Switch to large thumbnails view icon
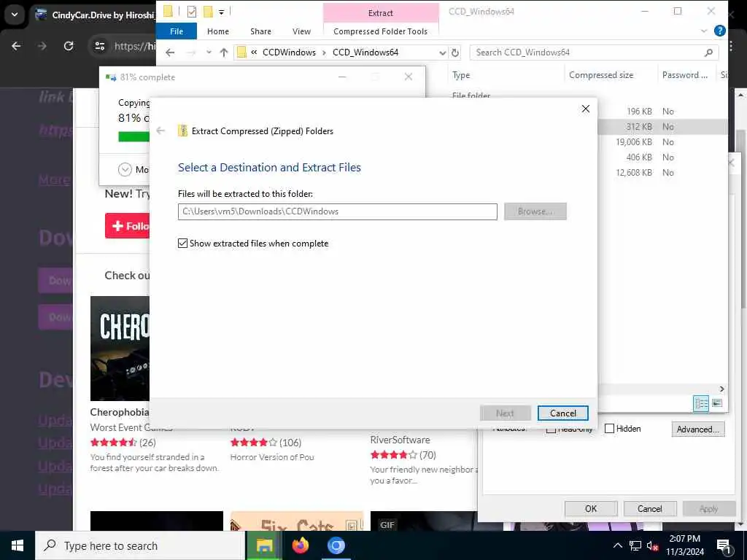The width and height of the screenshot is (747, 560). [716, 403]
